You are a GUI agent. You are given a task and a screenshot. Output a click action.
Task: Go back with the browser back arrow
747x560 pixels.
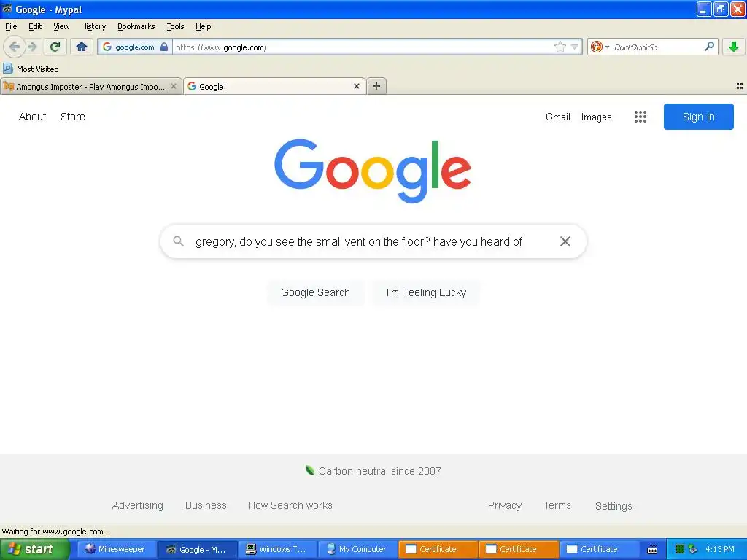coord(15,47)
